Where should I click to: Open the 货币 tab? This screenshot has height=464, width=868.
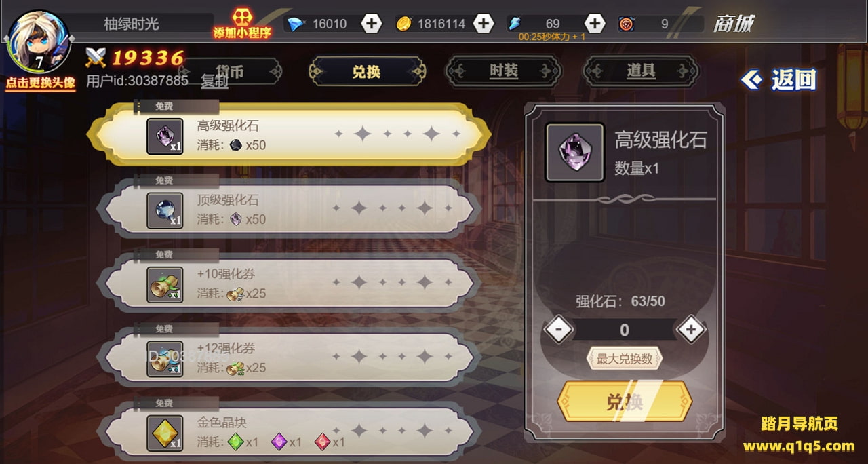(x=229, y=72)
